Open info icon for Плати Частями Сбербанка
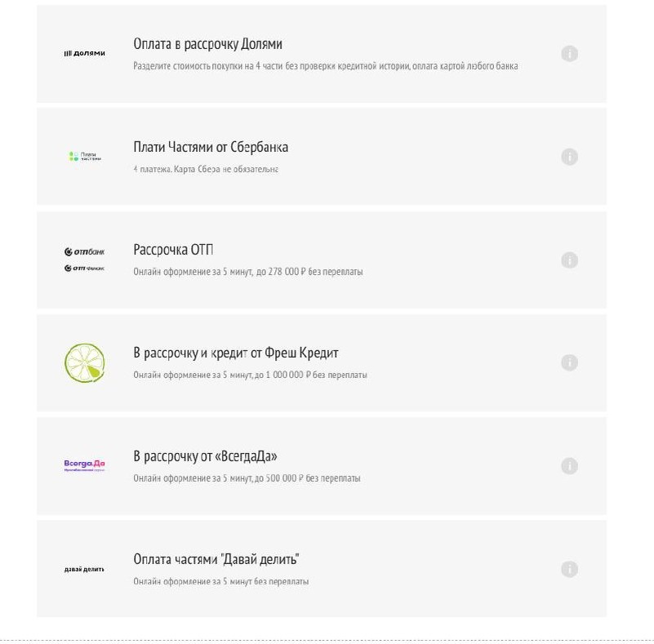This screenshot has width=654, height=644. (x=570, y=157)
